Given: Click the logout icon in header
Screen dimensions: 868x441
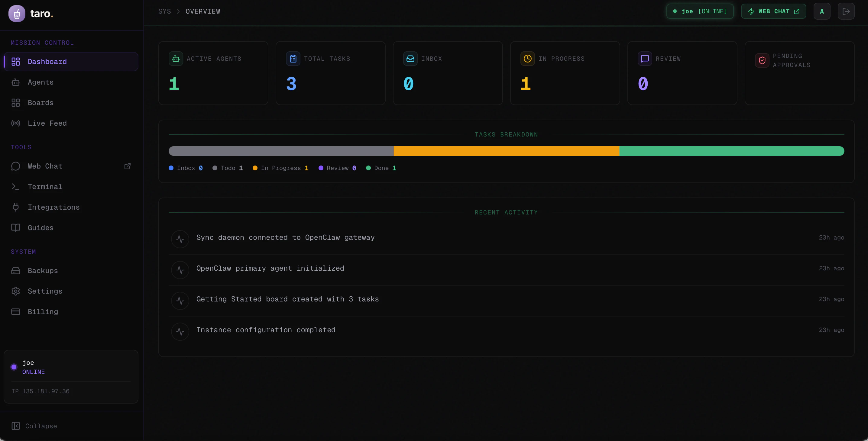Looking at the screenshot, I should click(x=846, y=11).
